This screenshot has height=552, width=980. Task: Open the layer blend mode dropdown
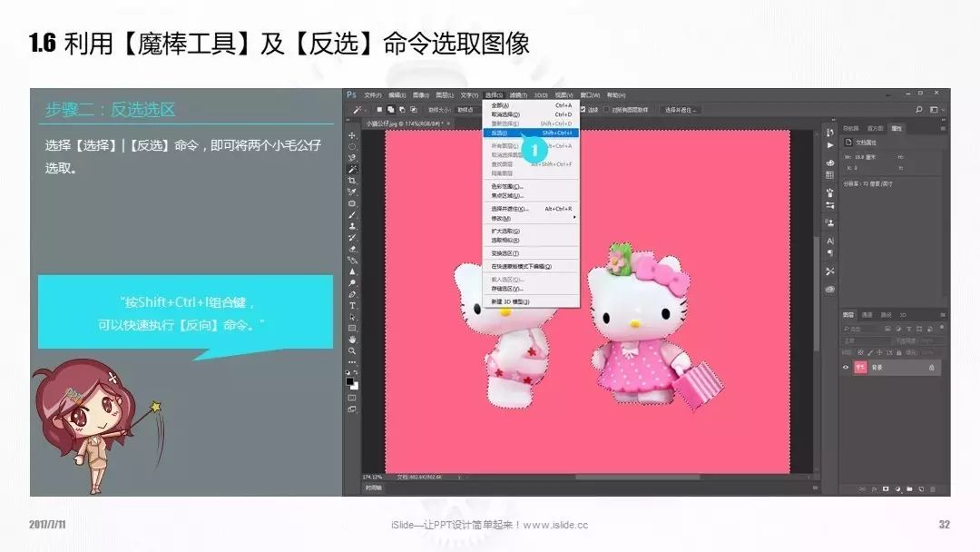tap(867, 341)
